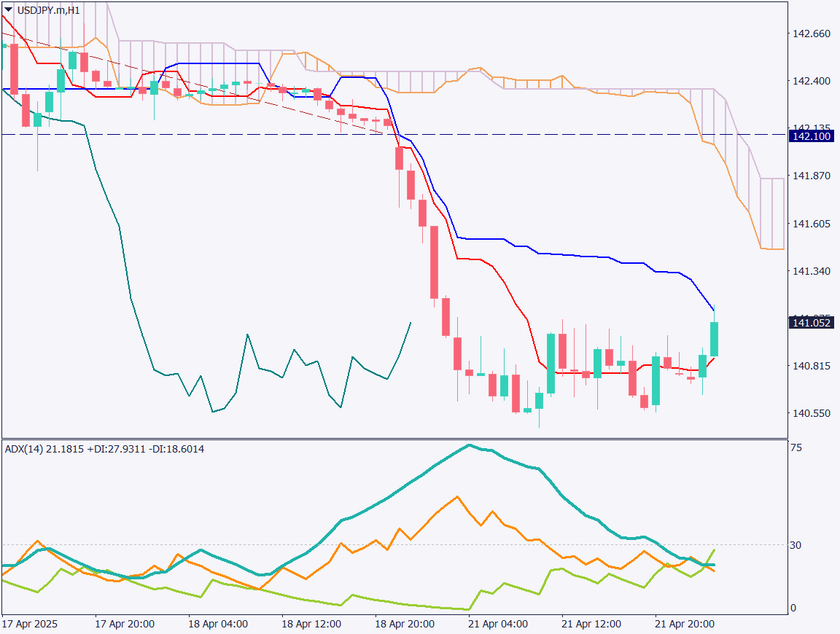Open the dropdown triangle beside USDJPY.m,H1
The height and width of the screenshot is (634, 840).
point(8,9)
